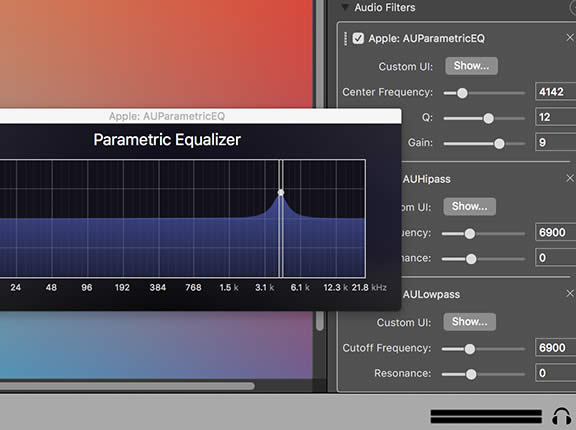Image resolution: width=576 pixels, height=430 pixels.
Task: Show the AULowpass custom UI
Action: (469, 322)
